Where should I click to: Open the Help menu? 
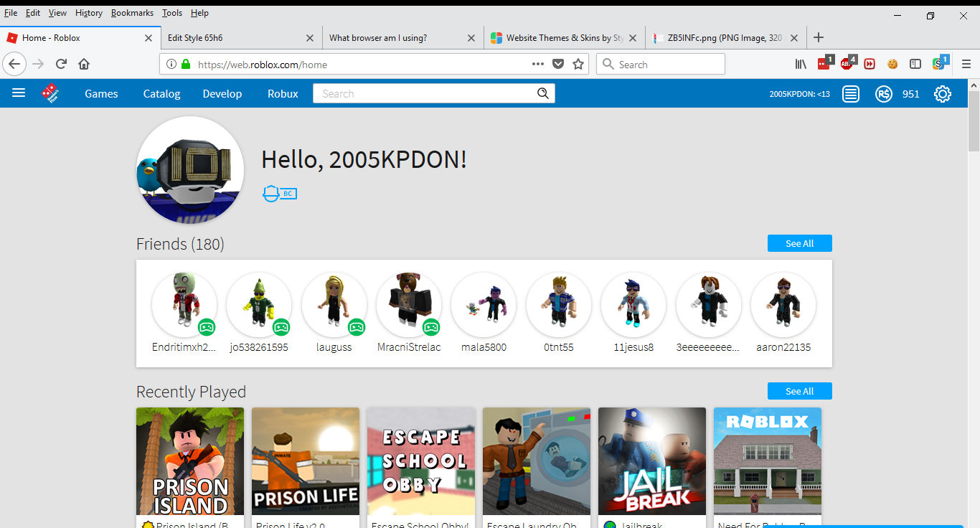pyautogui.click(x=199, y=13)
